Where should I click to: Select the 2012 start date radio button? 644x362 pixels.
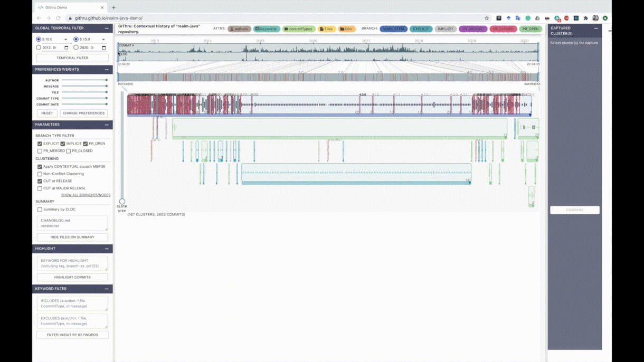pos(39,47)
